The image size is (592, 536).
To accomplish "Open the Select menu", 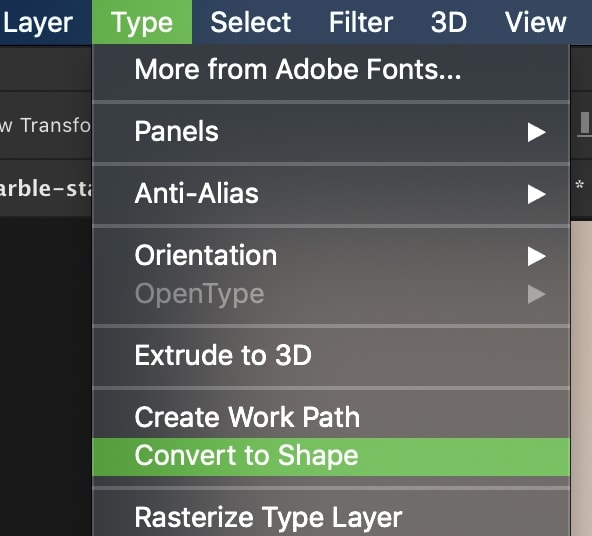I will tap(251, 23).
